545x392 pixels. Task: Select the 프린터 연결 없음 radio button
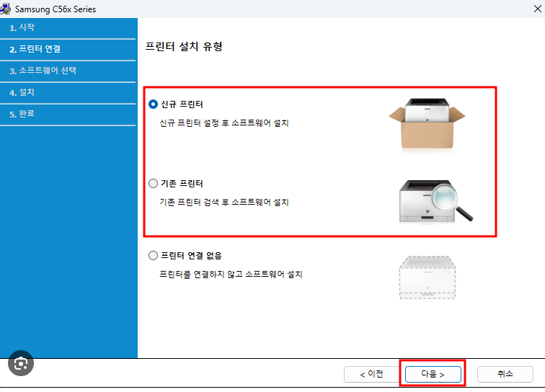(x=153, y=256)
